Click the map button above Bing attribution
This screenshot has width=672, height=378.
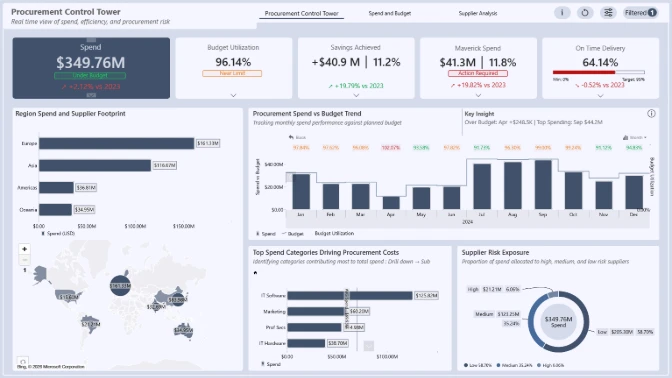click(x=23, y=361)
